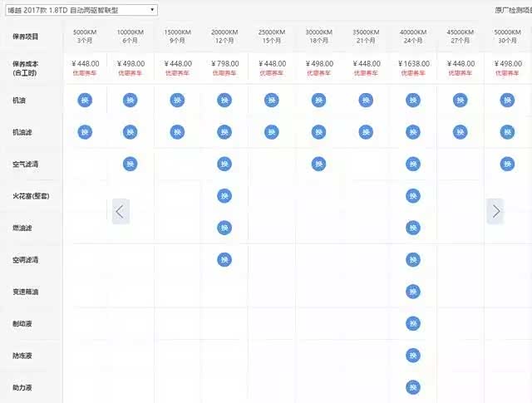The width and height of the screenshot is (532, 403).
Task: Click the 保养项目 row header label
Action: 26,37
